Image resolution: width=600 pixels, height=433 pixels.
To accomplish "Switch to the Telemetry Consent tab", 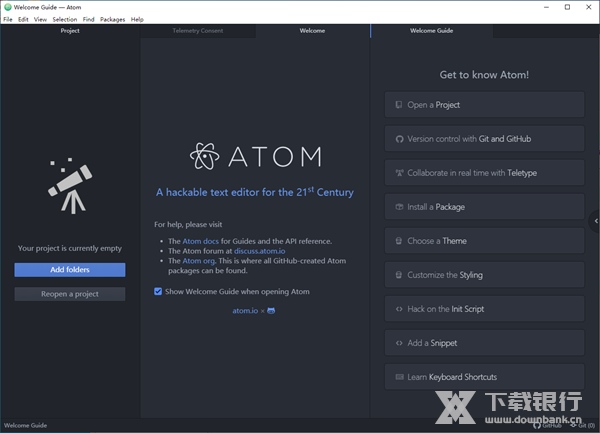I will coord(198,31).
